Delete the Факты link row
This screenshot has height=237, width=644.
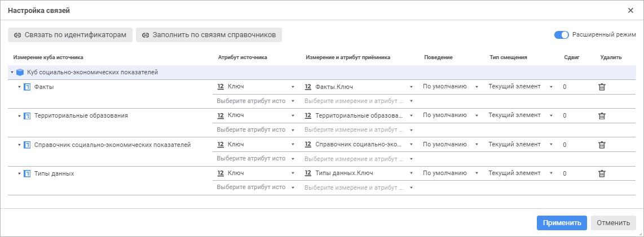pos(602,87)
